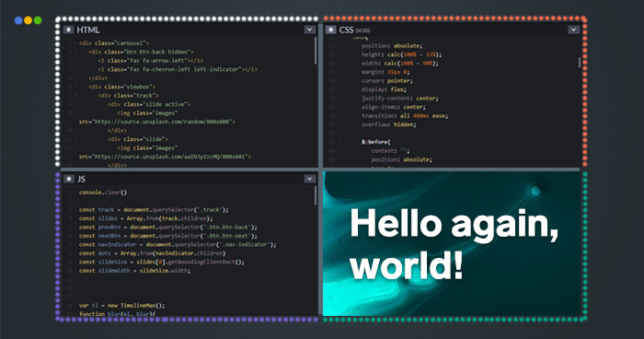The image size is (644, 339).
Task: Click the '&:before{' selector line
Action: pyautogui.click(x=375, y=142)
